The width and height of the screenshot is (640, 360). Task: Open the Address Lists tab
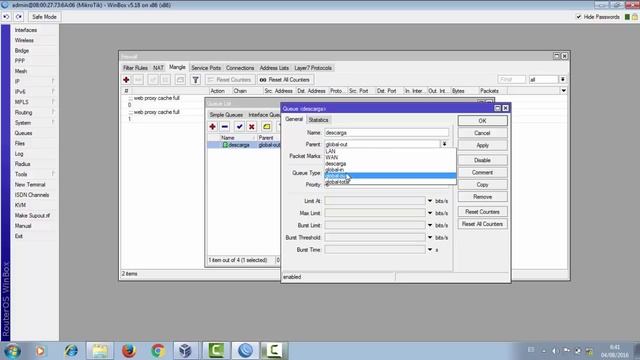274,68
